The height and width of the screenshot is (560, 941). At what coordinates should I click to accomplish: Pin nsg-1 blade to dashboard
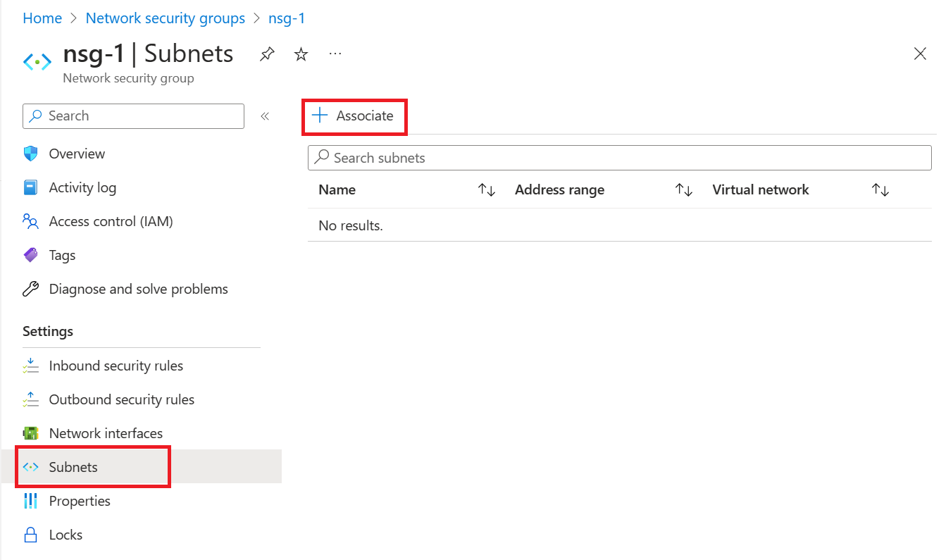(267, 54)
